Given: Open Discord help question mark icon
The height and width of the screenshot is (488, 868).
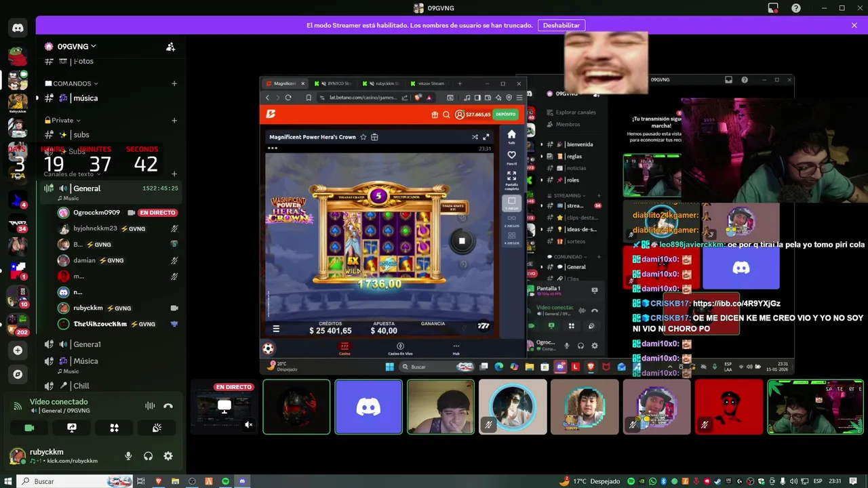Looking at the screenshot, I should pos(796,8).
